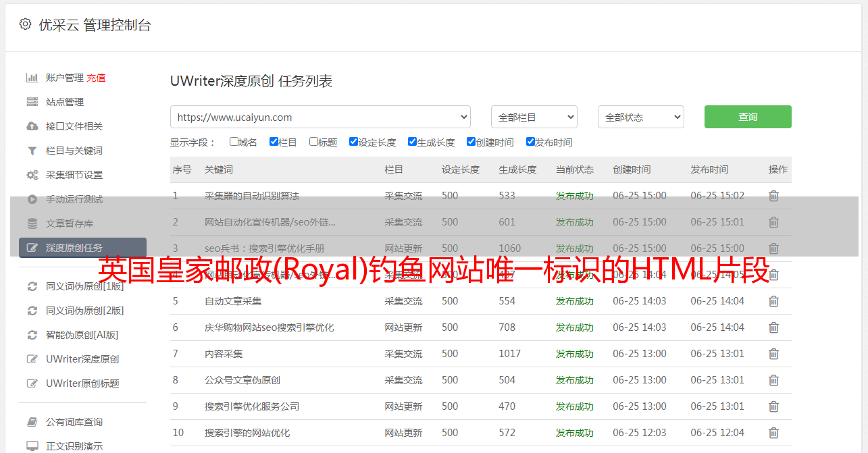Open UWriter原创标题 in sidebar

tap(82, 383)
